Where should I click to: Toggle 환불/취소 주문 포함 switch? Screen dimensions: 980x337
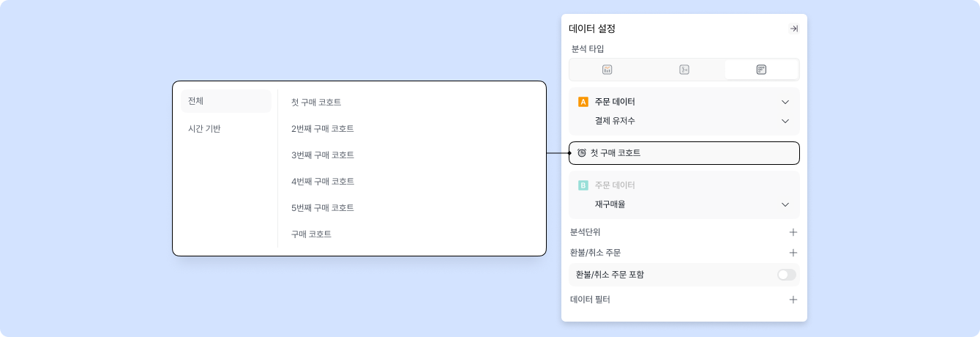786,275
